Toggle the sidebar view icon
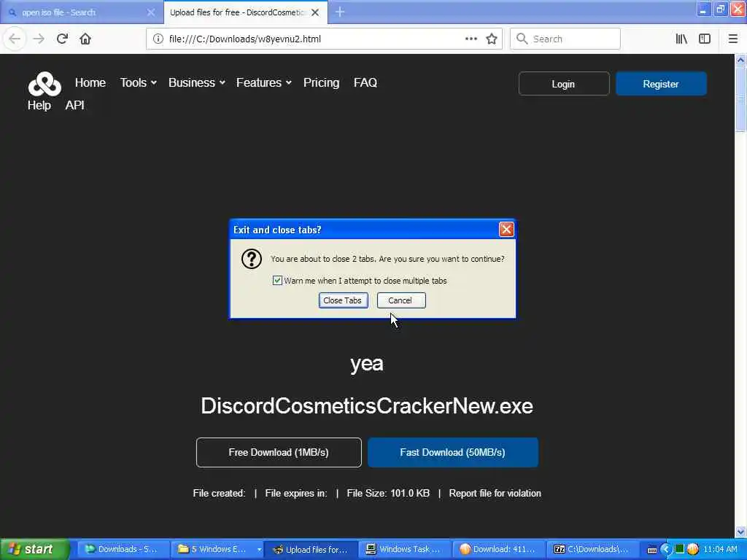The height and width of the screenshot is (560, 747). (x=705, y=39)
